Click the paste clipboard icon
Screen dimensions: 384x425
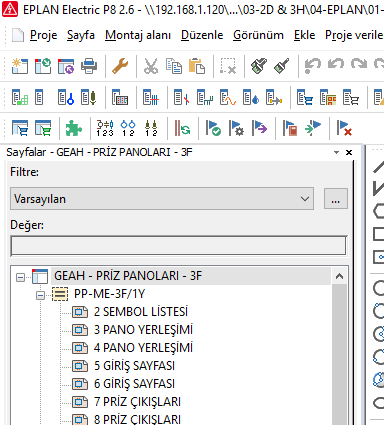[x=197, y=66]
